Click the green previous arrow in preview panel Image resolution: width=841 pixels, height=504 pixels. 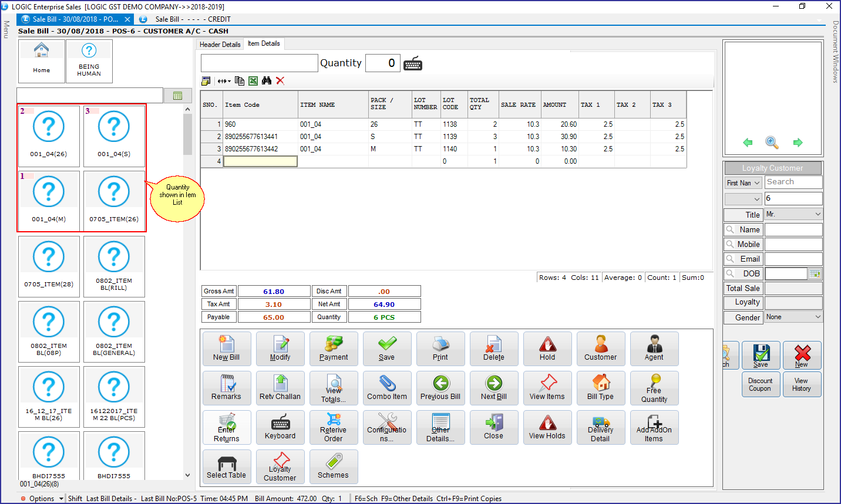tap(748, 143)
